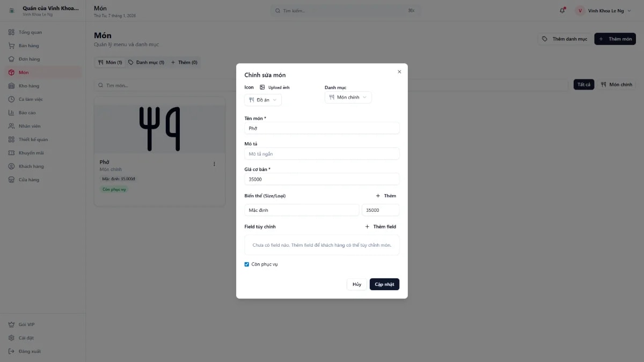
Task: Switch to the Danh mục (1) tab
Action: (x=146, y=63)
